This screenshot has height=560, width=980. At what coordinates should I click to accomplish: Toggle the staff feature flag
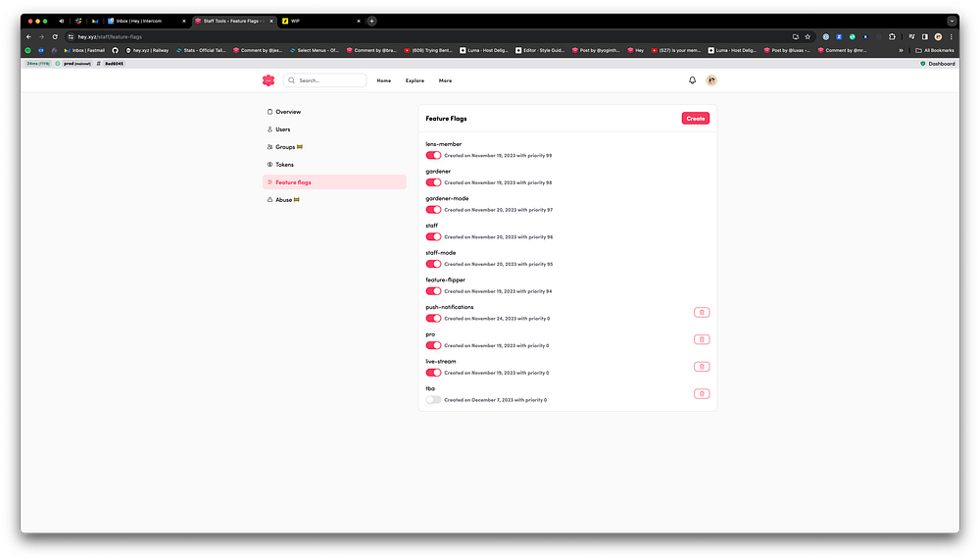point(433,236)
